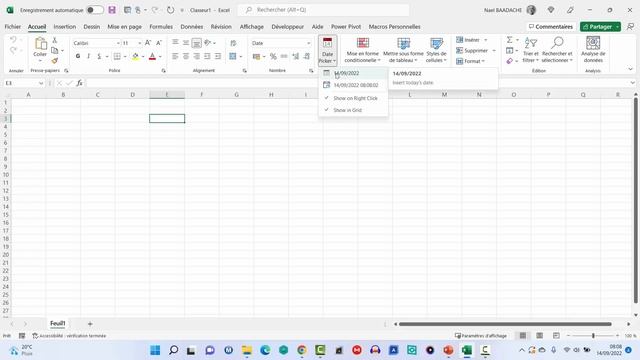The height and width of the screenshot is (360, 640).
Task: Expand the formula bar chevron
Action: [x=633, y=83]
